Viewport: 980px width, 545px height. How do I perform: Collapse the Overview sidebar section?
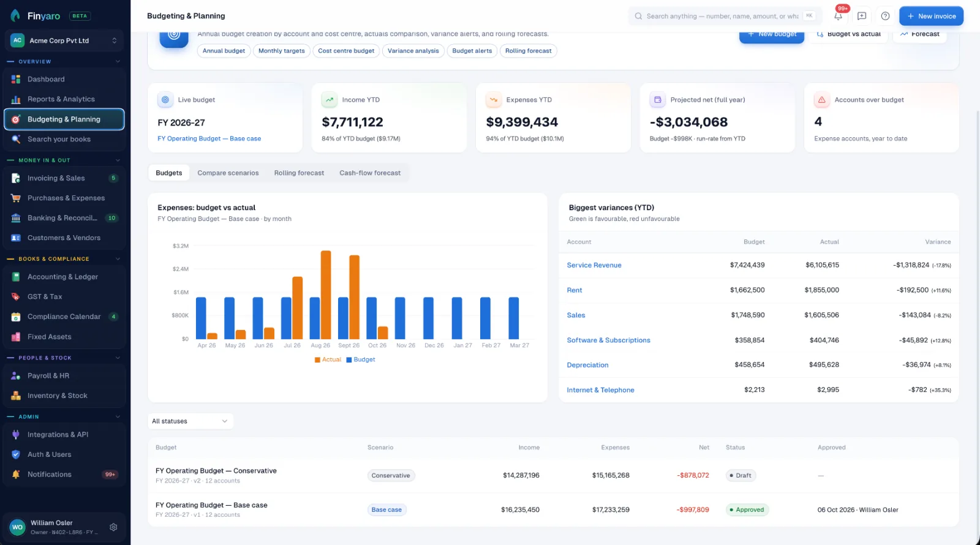[x=118, y=62]
